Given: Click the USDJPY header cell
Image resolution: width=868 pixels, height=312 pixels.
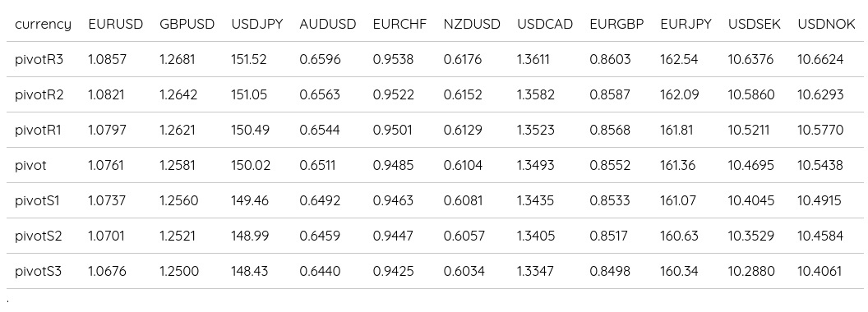Looking at the screenshot, I should point(256,25).
